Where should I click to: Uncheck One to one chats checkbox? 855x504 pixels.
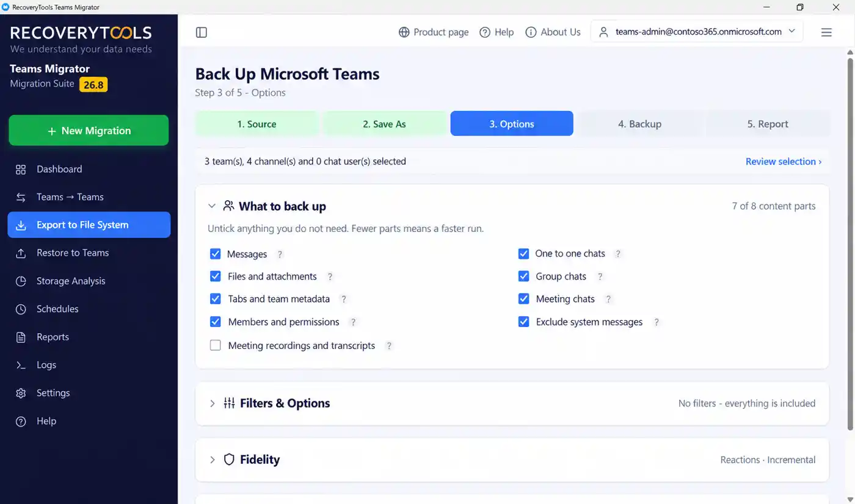[523, 254]
